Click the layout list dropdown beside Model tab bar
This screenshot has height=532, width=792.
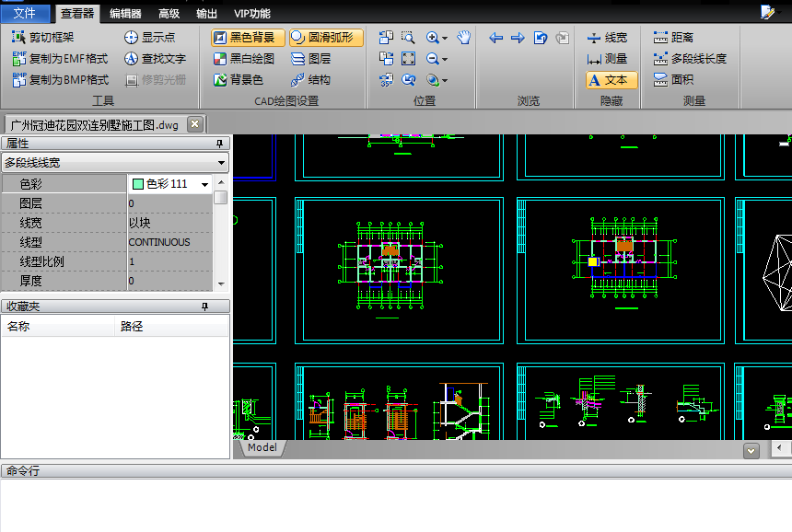point(751,451)
